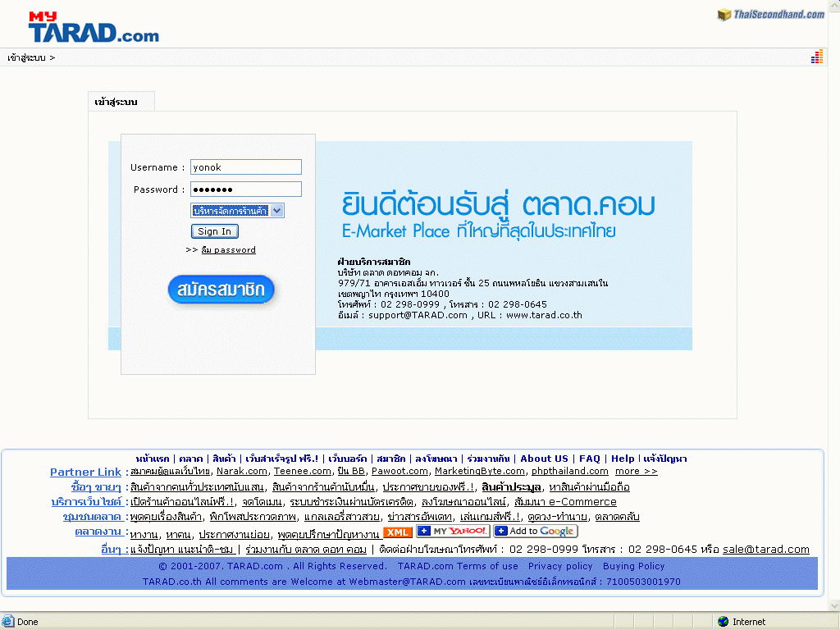Add feed via My Yahoo! badge
The height and width of the screenshot is (630, 840).
pos(453,532)
